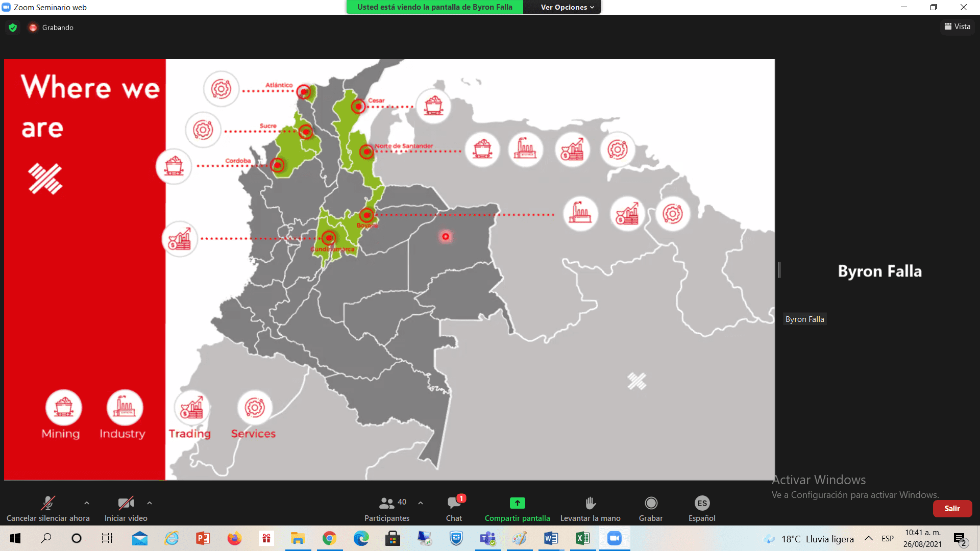Open Task View in taskbar
980x551 pixels.
(107, 538)
